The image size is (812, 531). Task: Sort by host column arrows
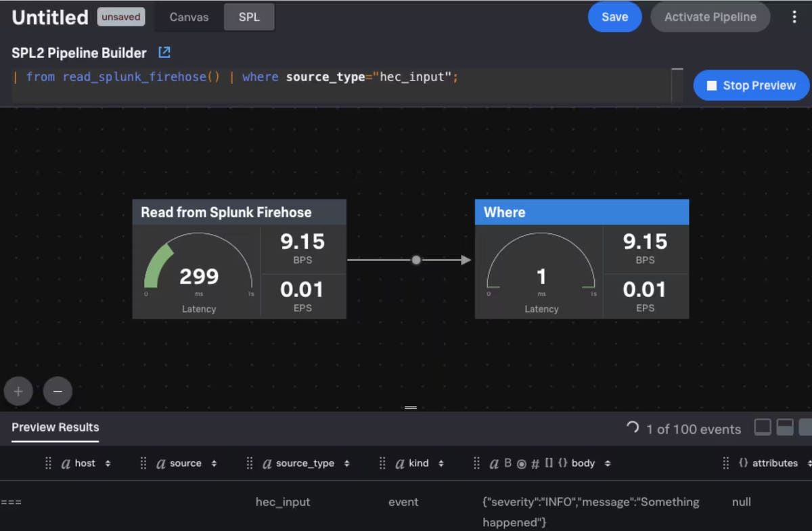tap(108, 463)
